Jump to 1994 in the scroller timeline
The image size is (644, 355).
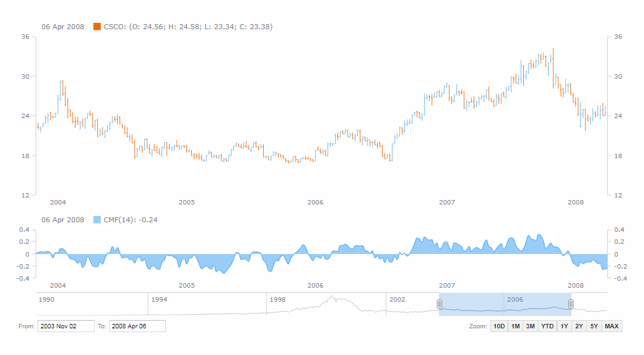(159, 299)
